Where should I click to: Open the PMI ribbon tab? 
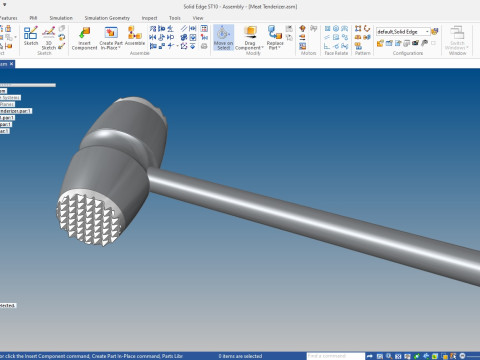point(33,18)
